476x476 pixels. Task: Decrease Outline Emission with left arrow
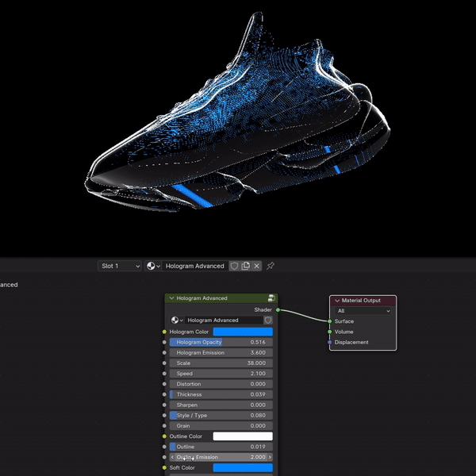[x=172, y=457]
